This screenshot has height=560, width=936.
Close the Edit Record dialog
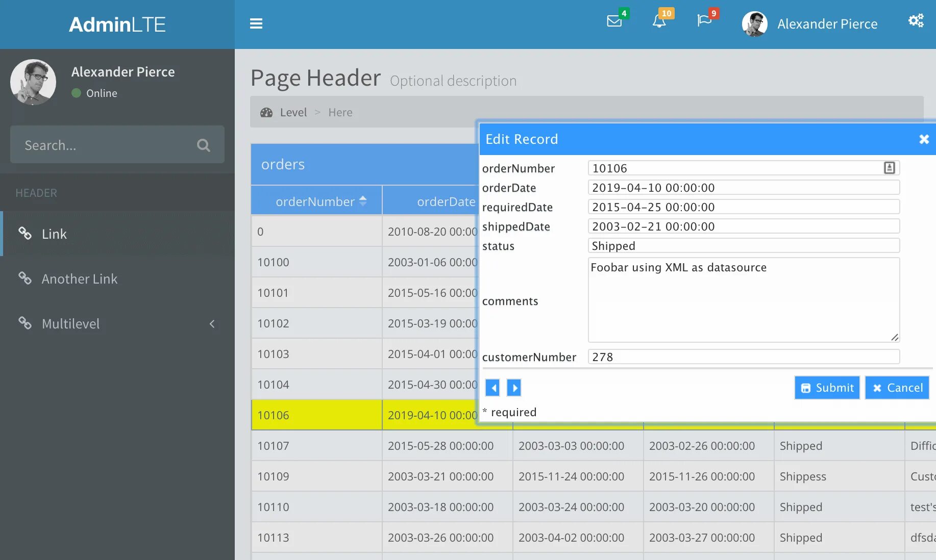coord(924,139)
